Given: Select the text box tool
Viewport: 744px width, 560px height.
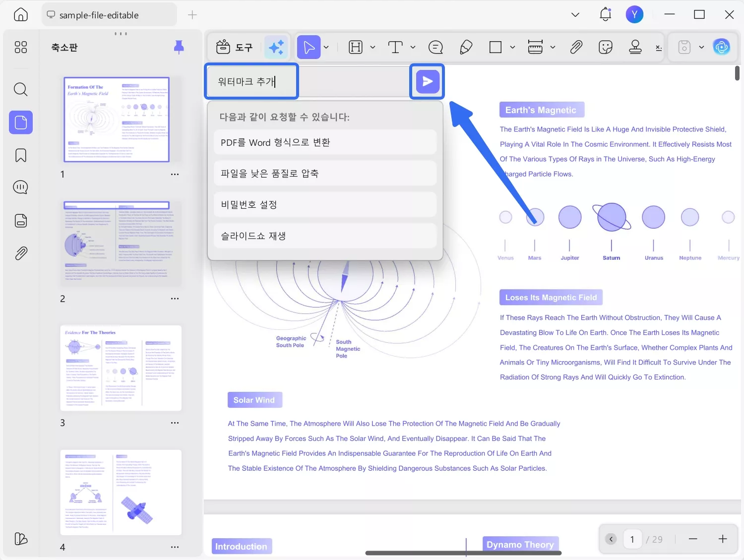Looking at the screenshot, I should (x=395, y=47).
